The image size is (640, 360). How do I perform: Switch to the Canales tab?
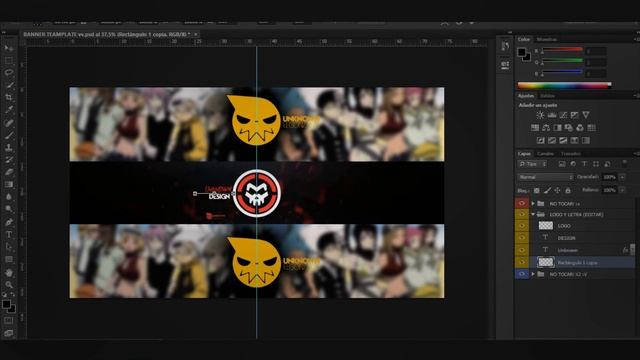(545, 154)
